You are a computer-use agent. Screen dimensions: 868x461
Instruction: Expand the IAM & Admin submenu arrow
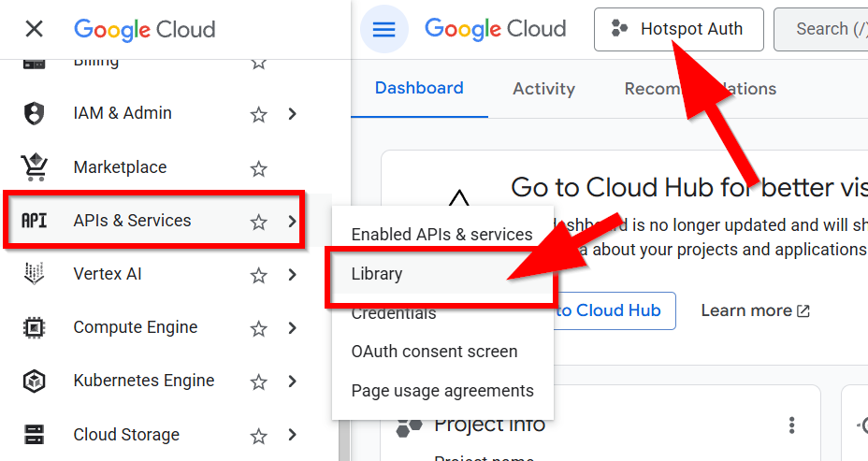point(293,114)
